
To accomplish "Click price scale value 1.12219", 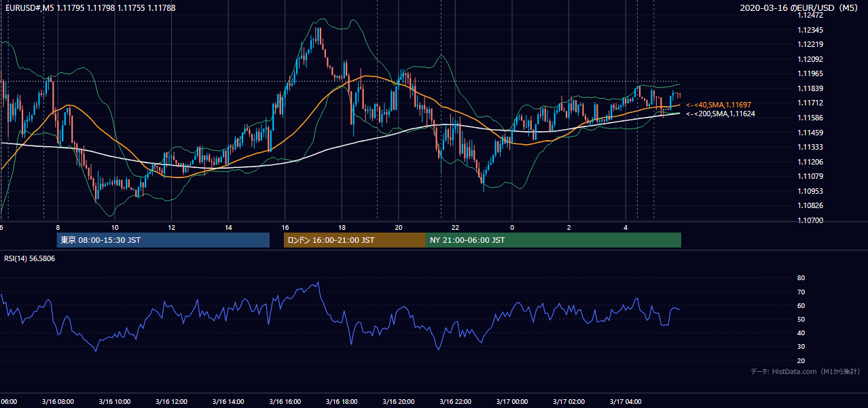I will 810,44.
